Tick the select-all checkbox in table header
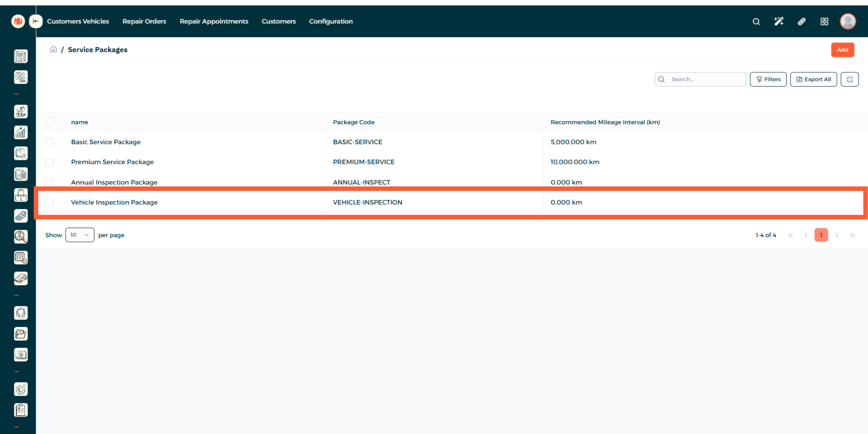Image resolution: width=868 pixels, height=434 pixels. click(50, 121)
